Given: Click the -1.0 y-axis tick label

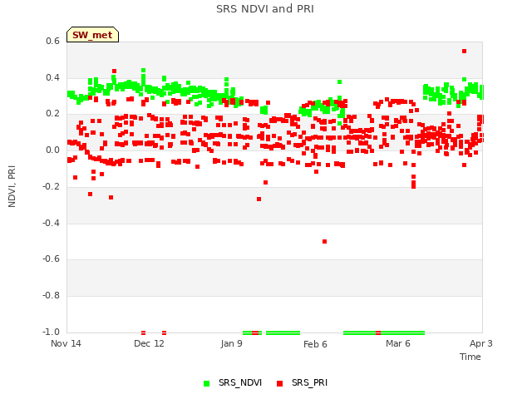Looking at the screenshot, I should click(51, 332).
